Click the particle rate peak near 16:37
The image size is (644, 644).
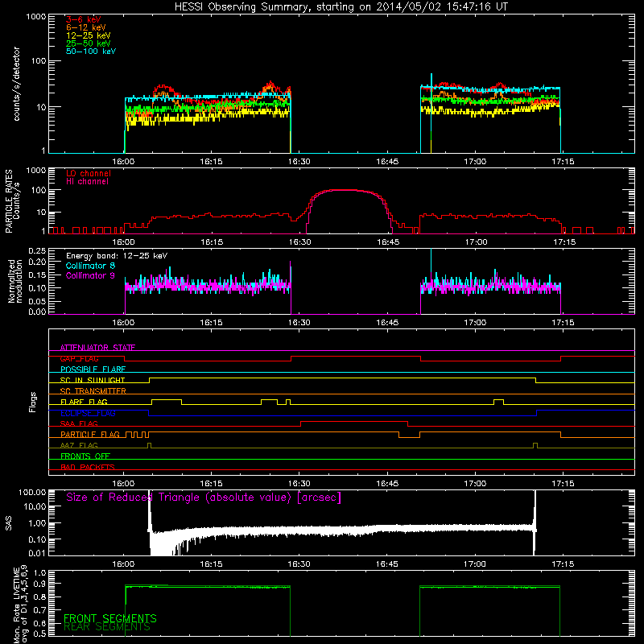(x=347, y=190)
